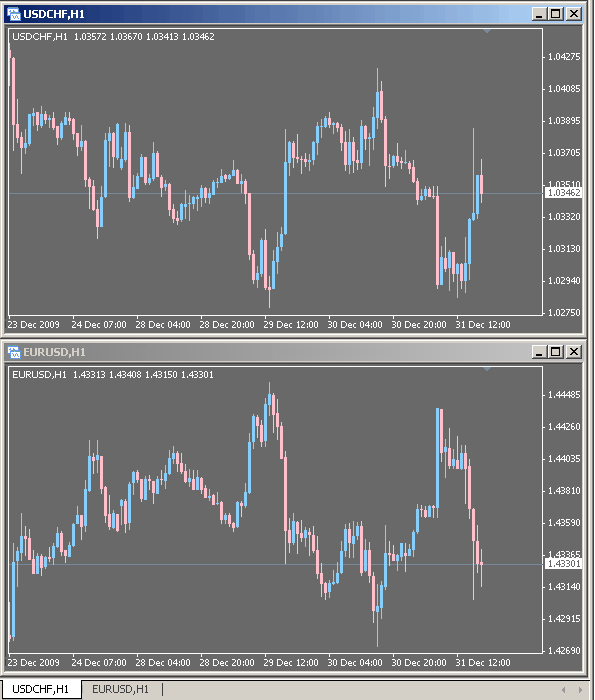The width and height of the screenshot is (595, 700).
Task: Click the USDCHF chart window icon
Action: 14,14
